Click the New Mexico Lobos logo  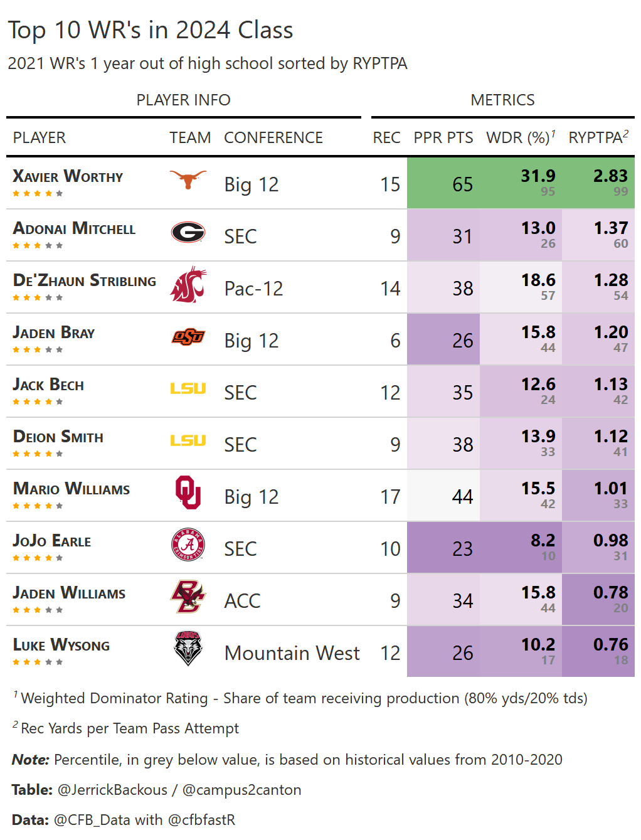pyautogui.click(x=188, y=648)
